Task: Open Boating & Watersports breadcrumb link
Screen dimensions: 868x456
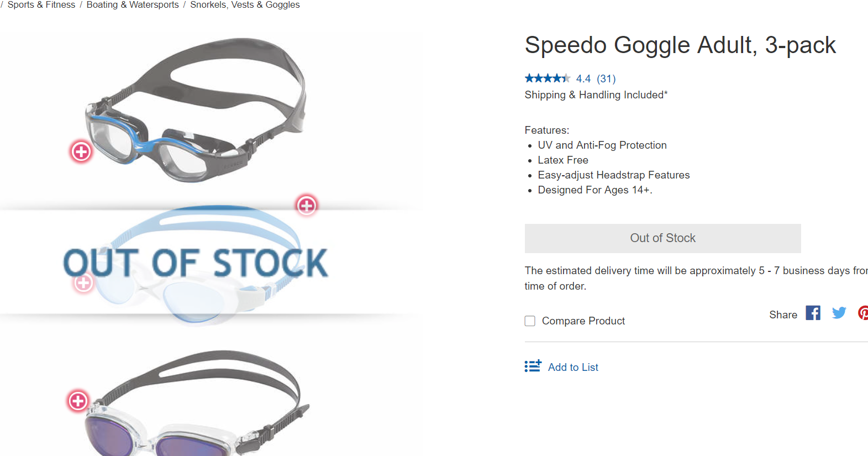Action: click(133, 5)
